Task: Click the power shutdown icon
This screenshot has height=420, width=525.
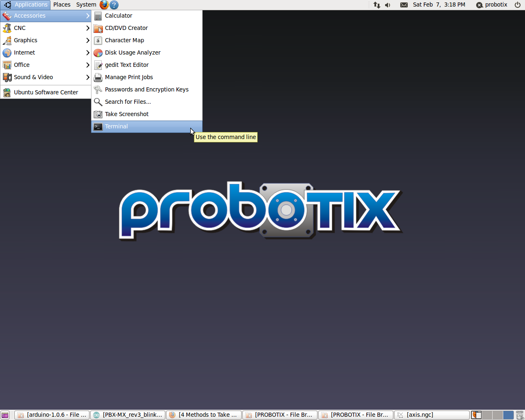Action: 518,5
